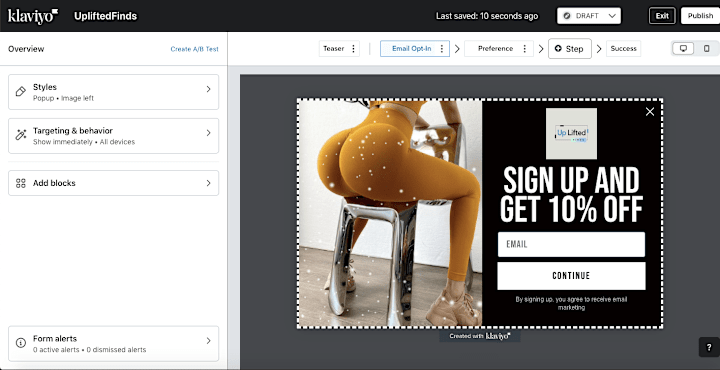Screen dimensions: 720x370
Task: Click the Overview panel title
Action: (x=26, y=49)
